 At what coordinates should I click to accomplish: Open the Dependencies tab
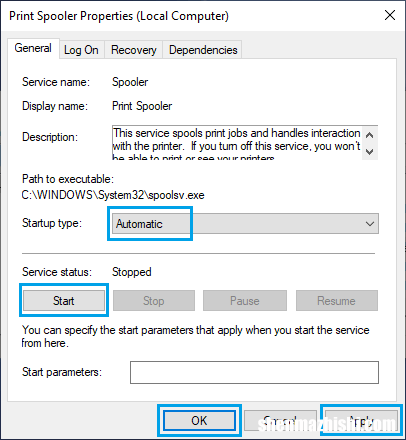click(203, 50)
